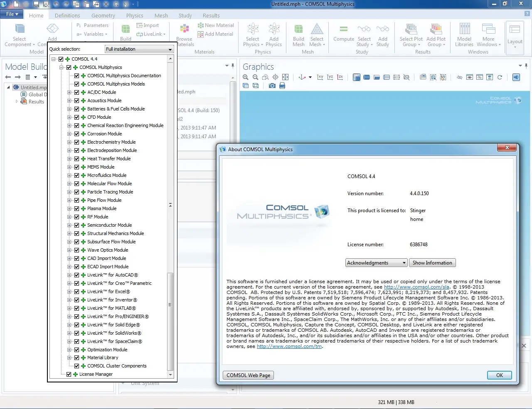Screen dimensions: 532x409
Task: Uncheck LiveLink for MATLAB checkbox
Action: [77, 308]
